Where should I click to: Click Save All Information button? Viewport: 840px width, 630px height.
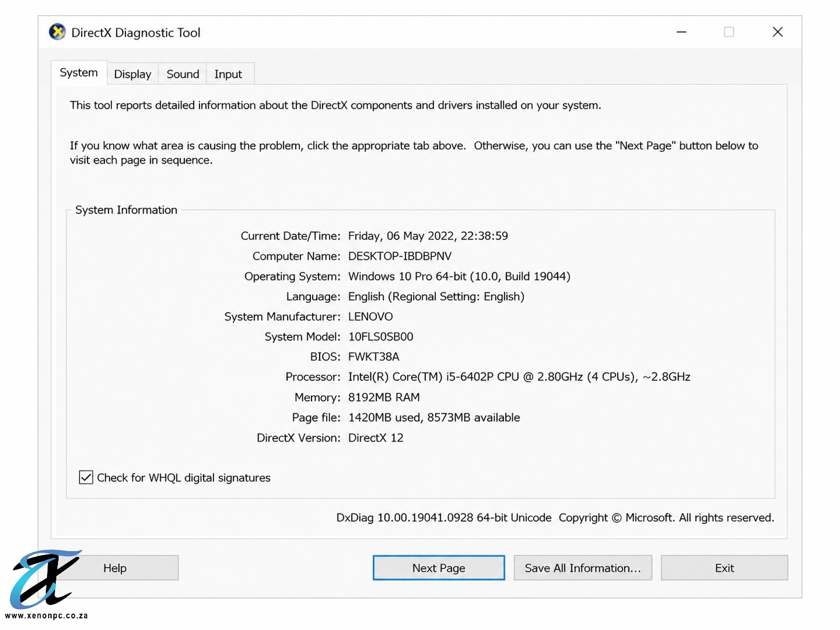pos(583,568)
